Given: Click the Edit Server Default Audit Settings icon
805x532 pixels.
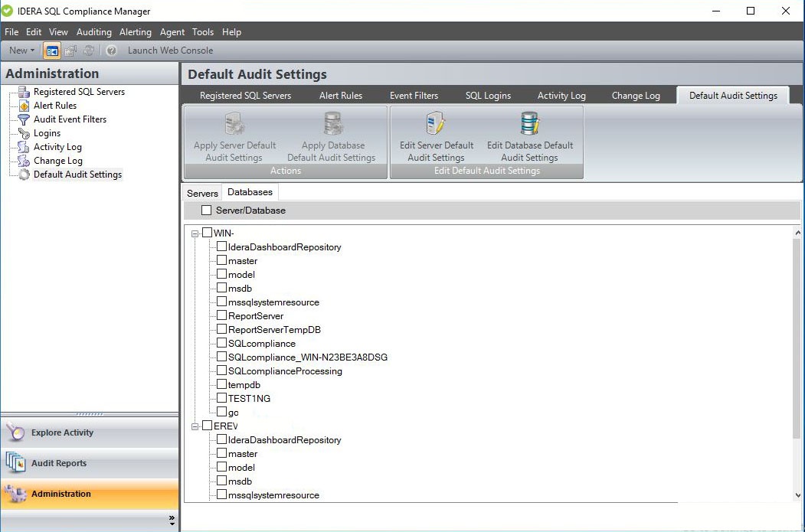Looking at the screenshot, I should click(436, 124).
